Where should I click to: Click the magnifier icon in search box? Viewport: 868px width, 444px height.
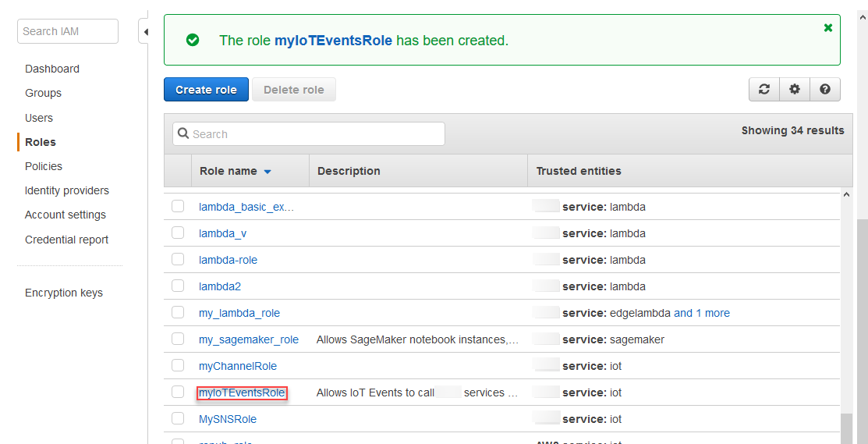click(x=184, y=134)
